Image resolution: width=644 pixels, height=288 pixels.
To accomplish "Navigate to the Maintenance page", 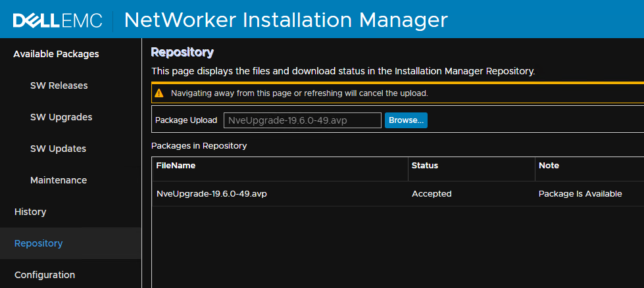I will [59, 180].
